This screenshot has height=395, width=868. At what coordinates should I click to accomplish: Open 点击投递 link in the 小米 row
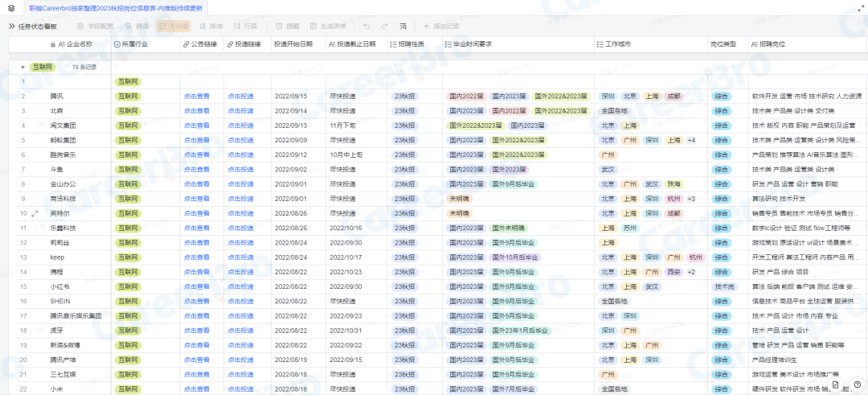pyautogui.click(x=241, y=389)
